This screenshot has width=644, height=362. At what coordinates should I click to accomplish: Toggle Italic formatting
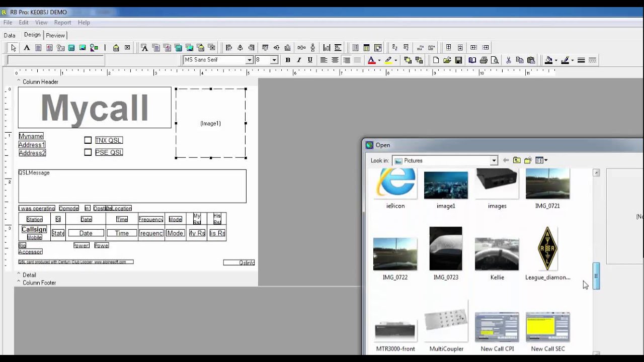299,60
